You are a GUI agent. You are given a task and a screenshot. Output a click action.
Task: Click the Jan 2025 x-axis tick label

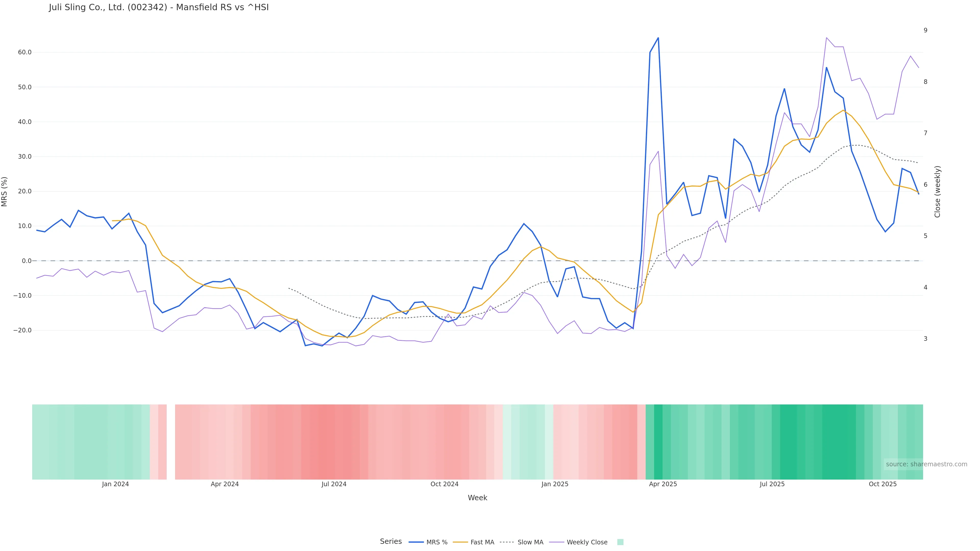click(555, 484)
